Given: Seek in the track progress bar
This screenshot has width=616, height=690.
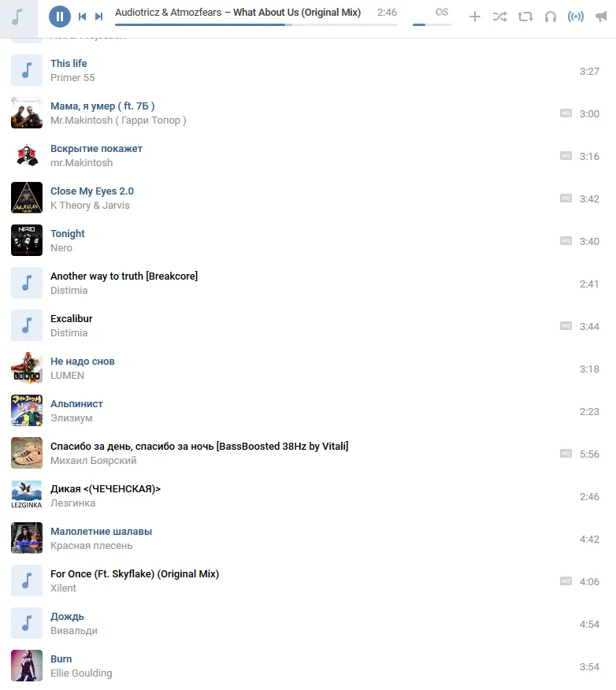Looking at the screenshot, I should click(x=256, y=24).
